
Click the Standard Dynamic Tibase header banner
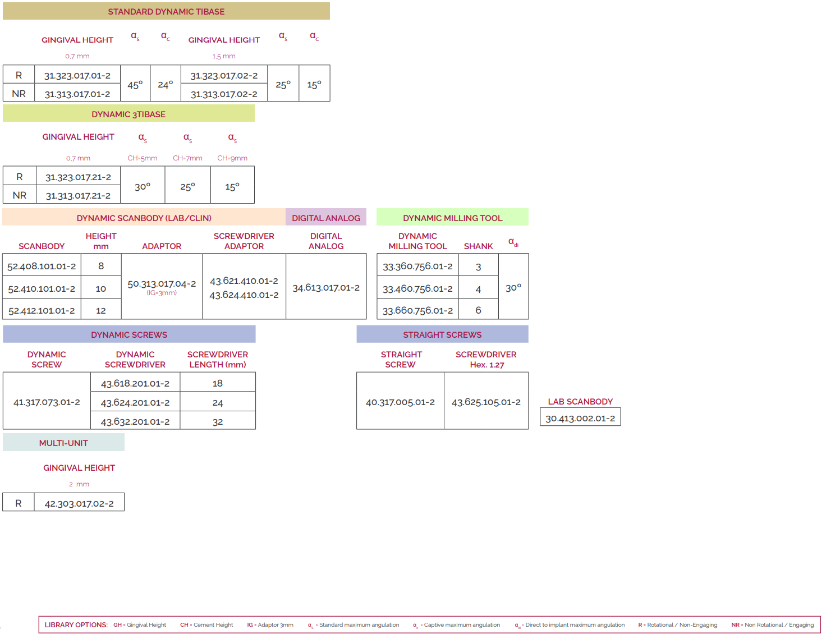pyautogui.click(x=166, y=11)
